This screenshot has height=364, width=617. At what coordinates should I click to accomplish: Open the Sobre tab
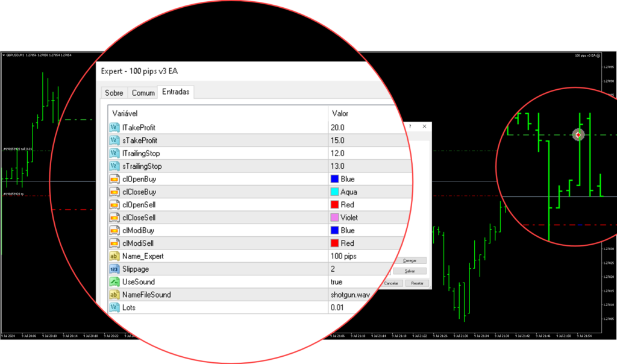click(114, 93)
